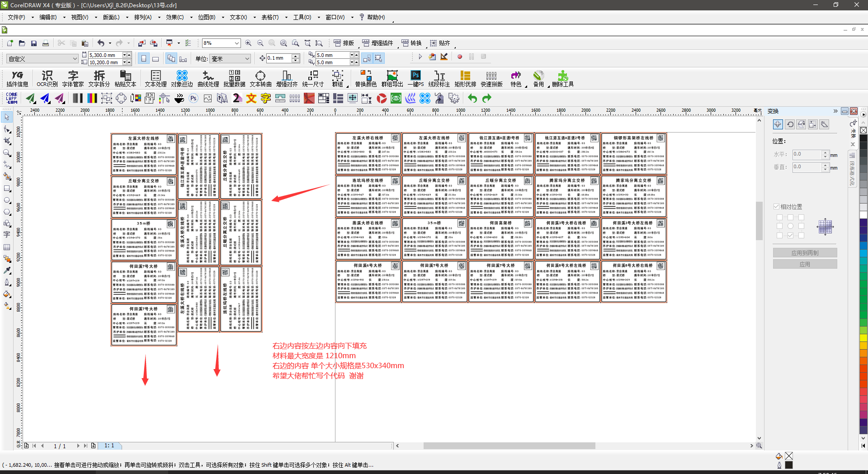Click the Rotate transform icon in 变换 panel
The height and width of the screenshot is (474, 868).
pyautogui.click(x=790, y=124)
